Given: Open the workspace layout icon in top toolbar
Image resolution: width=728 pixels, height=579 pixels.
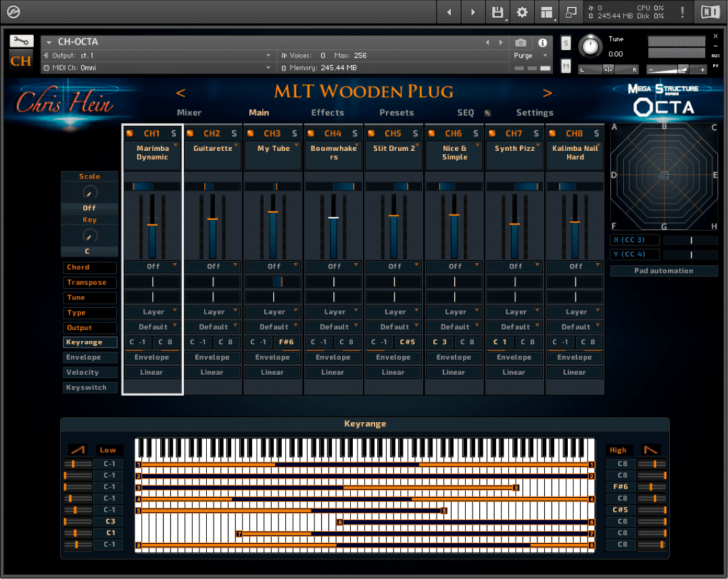Looking at the screenshot, I should pos(547,11).
